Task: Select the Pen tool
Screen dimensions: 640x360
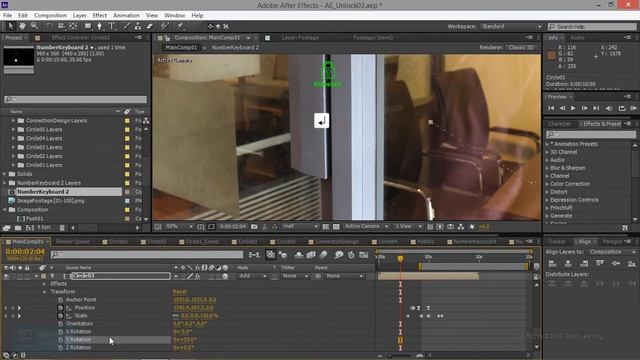Action: 99,26
